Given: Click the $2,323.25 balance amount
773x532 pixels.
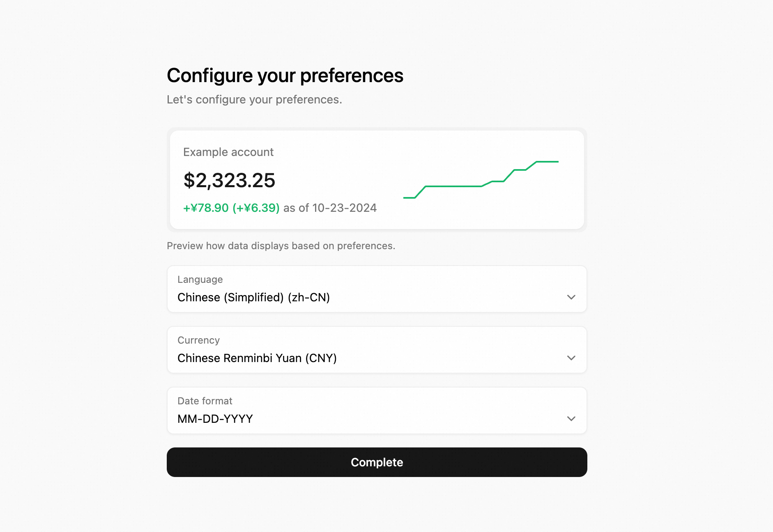Looking at the screenshot, I should [229, 180].
